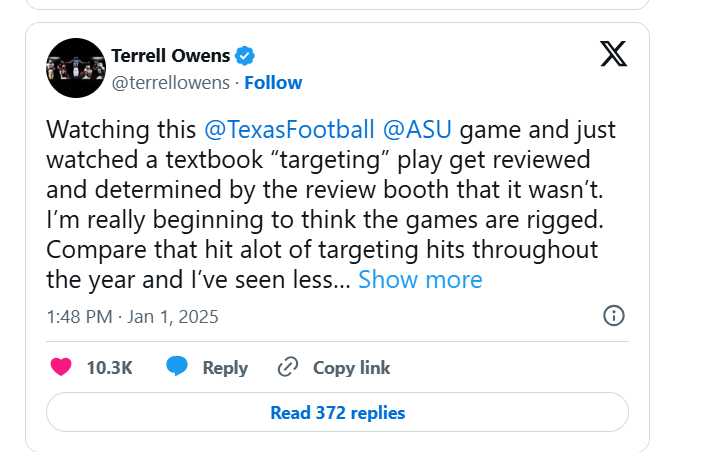Viewport: 704px width, 457px height.
Task: Open the circled info icon beside the timestamp
Action: [x=613, y=316]
